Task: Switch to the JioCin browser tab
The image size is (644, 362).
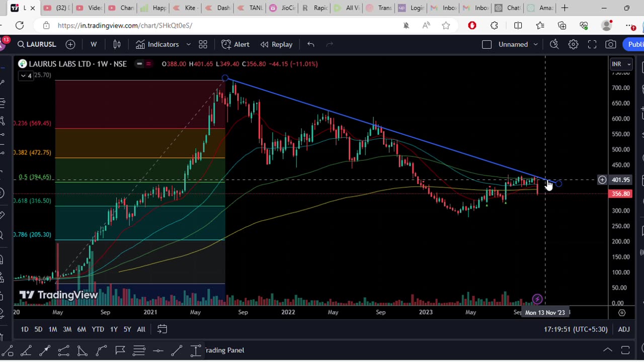Action: (x=282, y=8)
